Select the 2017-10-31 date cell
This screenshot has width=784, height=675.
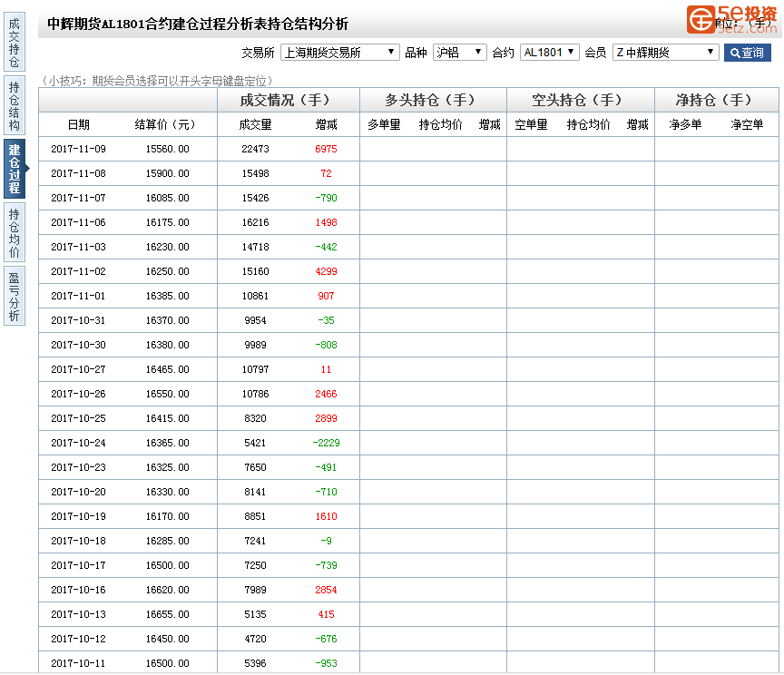tap(79, 320)
